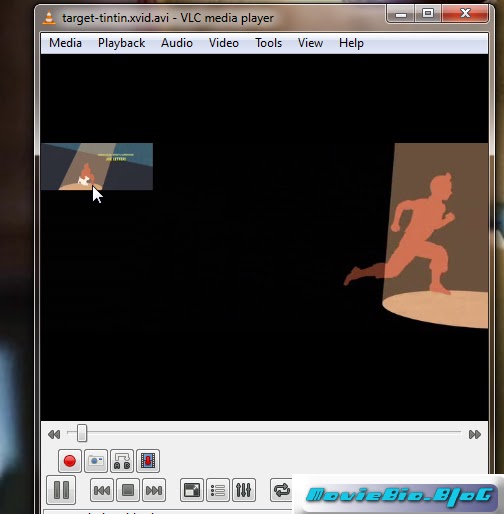Toggle the A-B loop button
The height and width of the screenshot is (514, 504).
tap(122, 461)
